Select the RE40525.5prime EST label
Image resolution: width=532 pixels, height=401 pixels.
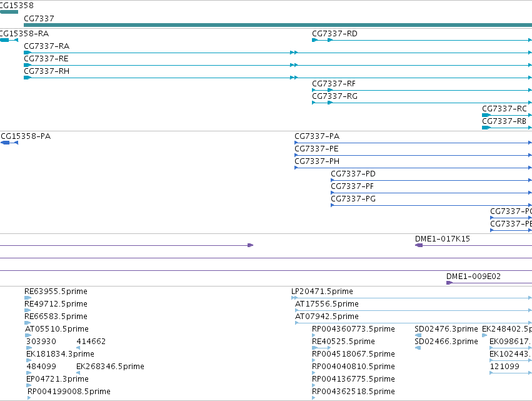pyautogui.click(x=343, y=342)
